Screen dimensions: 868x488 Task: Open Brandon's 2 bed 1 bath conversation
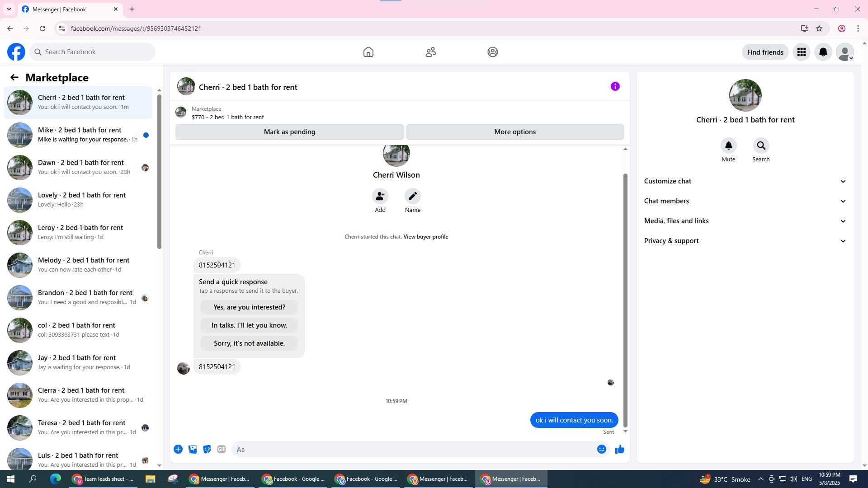[78, 297]
